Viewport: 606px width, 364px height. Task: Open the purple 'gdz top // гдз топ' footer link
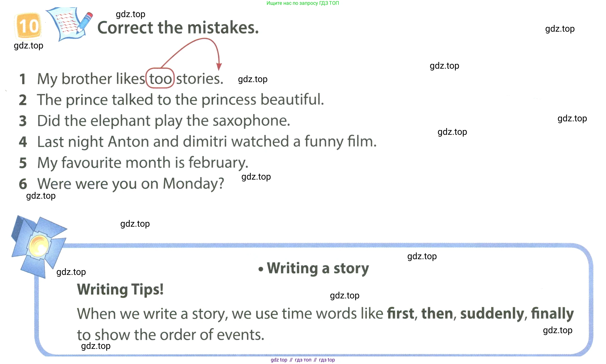(303, 360)
